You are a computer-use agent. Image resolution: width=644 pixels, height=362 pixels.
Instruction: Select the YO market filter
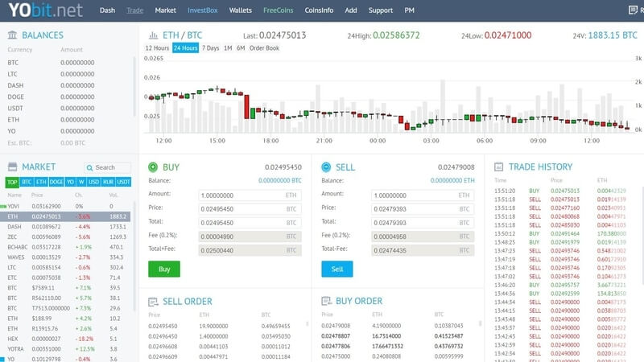70,182
